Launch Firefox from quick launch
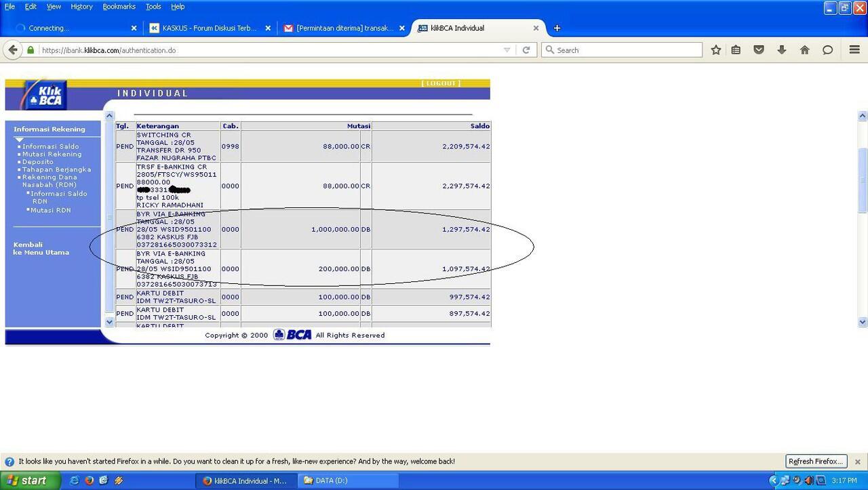Image resolution: width=868 pixels, height=490 pixels. 89,481
